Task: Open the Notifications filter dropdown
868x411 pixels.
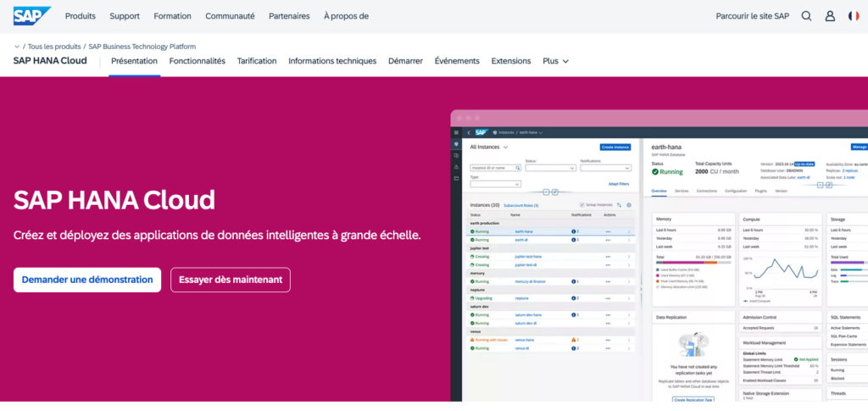Action: [x=604, y=168]
